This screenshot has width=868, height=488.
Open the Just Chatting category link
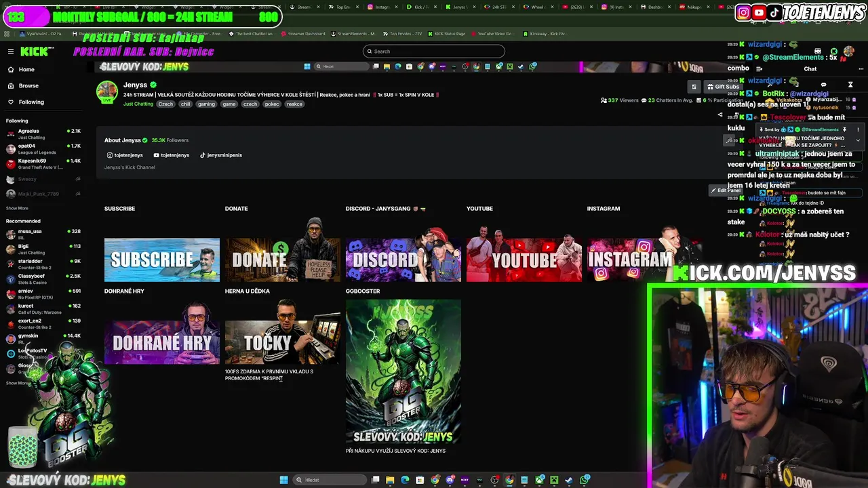click(x=138, y=104)
